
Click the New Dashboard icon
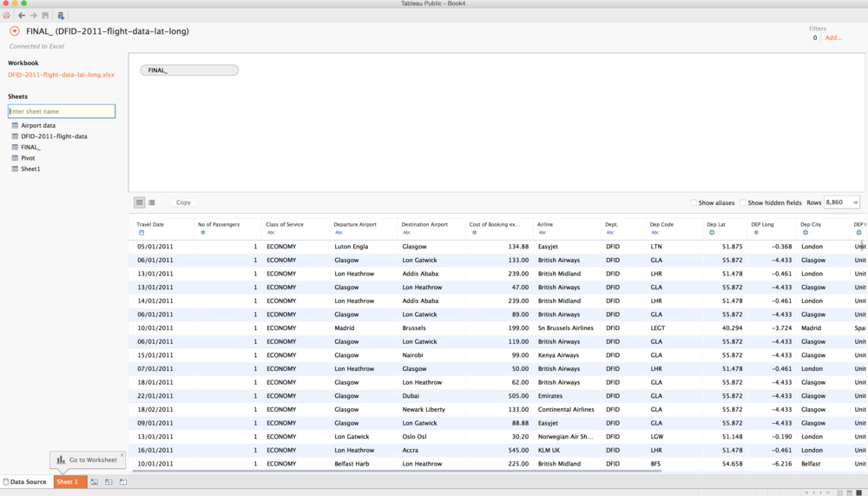click(x=108, y=482)
